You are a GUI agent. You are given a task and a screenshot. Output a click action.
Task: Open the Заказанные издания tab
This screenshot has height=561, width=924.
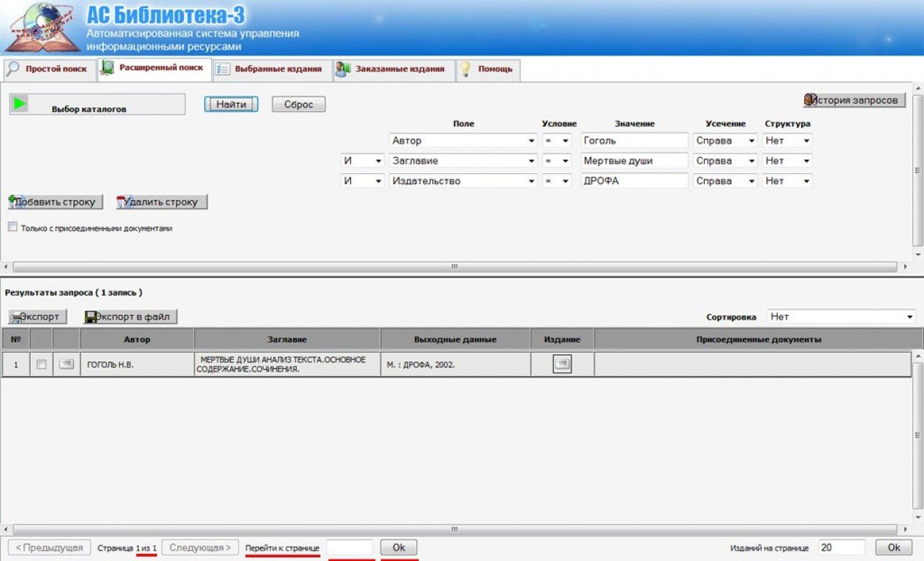coord(390,69)
